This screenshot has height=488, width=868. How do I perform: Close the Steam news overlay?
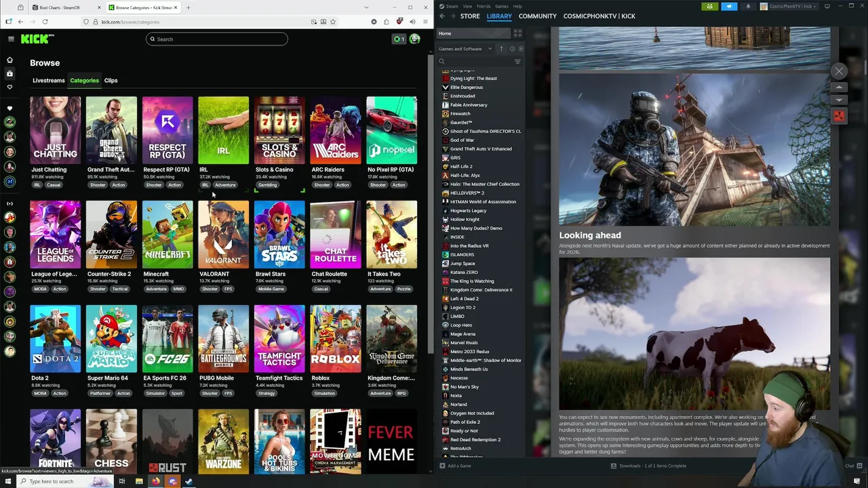(x=839, y=71)
